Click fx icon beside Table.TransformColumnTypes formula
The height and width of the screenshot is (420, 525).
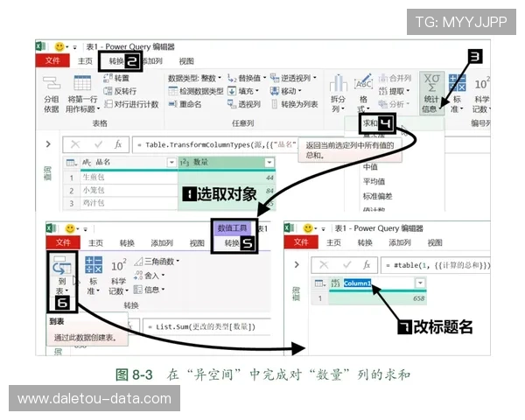[x=118, y=144]
